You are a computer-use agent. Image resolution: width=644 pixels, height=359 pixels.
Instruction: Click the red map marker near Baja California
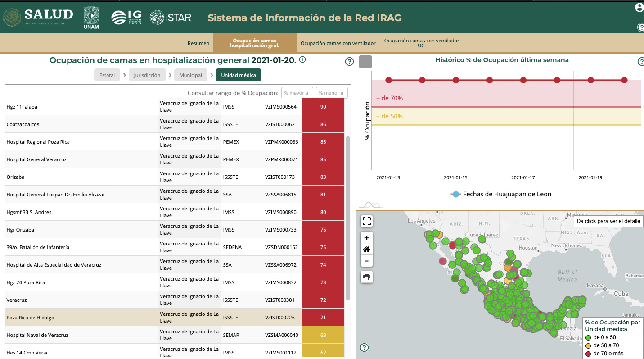443,261
